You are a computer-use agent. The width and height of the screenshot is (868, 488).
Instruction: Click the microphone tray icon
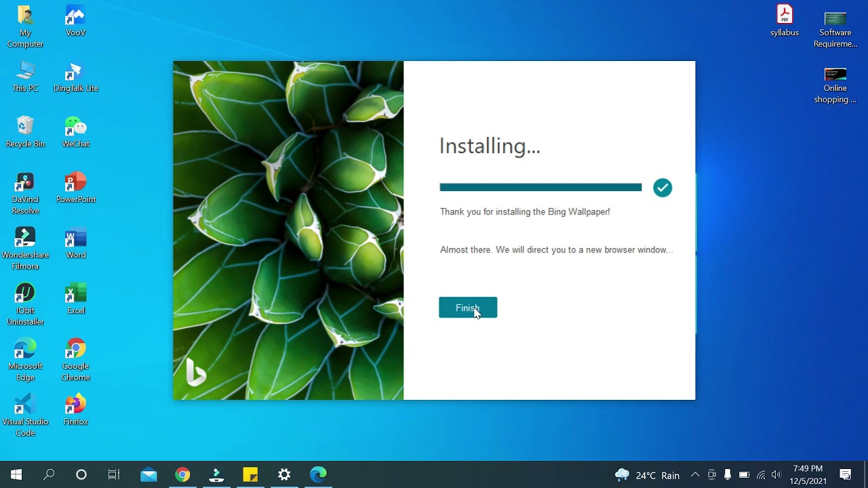[x=728, y=474]
